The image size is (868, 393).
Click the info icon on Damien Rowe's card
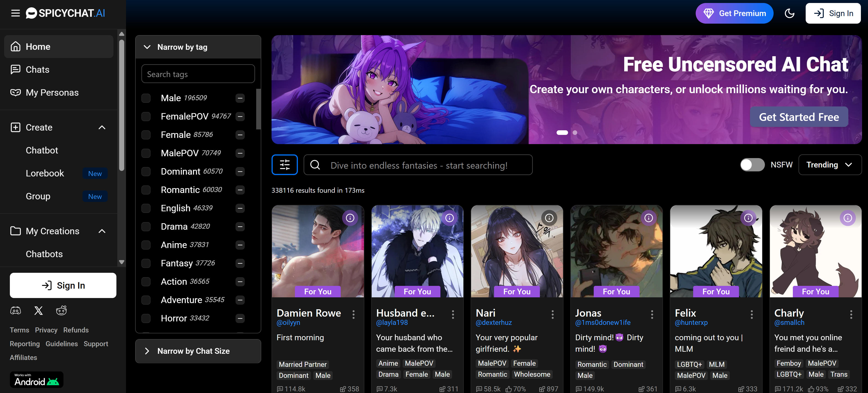click(x=350, y=217)
